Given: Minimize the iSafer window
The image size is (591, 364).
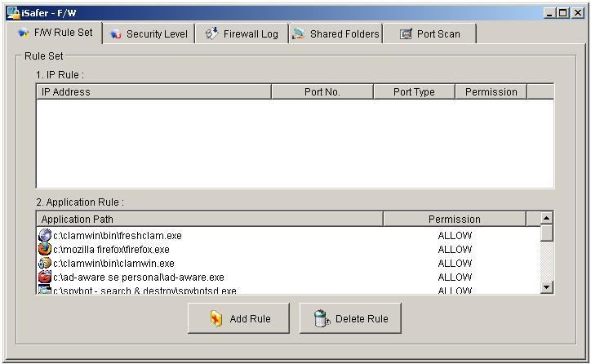Looking at the screenshot, I should click(549, 13).
